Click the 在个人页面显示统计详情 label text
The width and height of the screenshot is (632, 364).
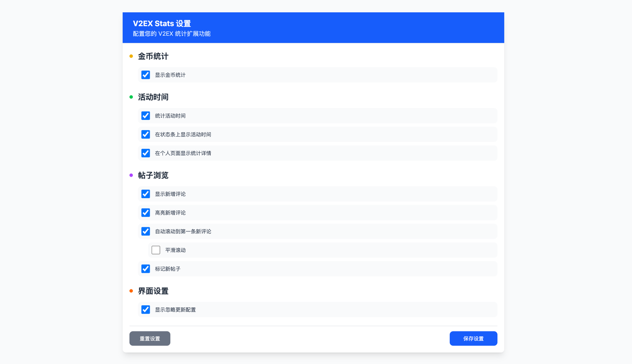[183, 153]
